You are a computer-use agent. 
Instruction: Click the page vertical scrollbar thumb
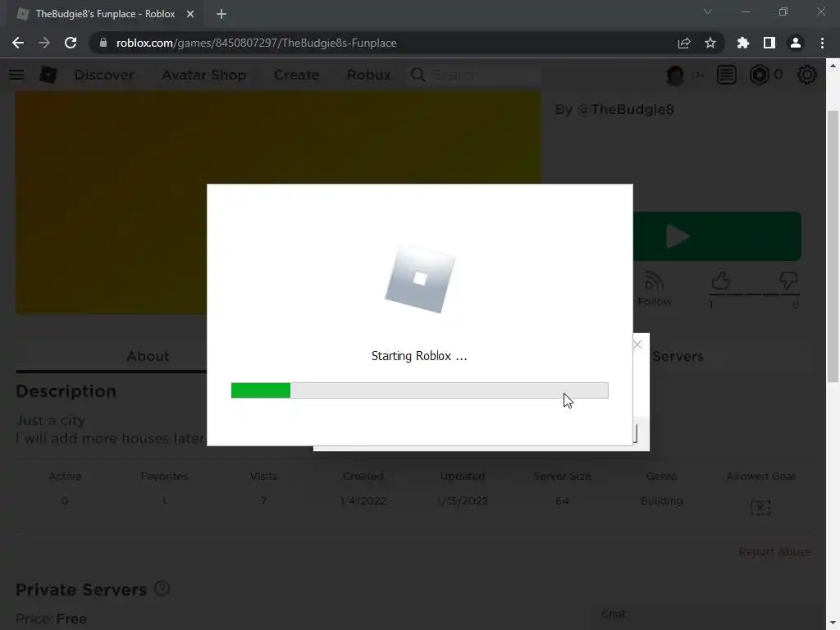[833, 246]
